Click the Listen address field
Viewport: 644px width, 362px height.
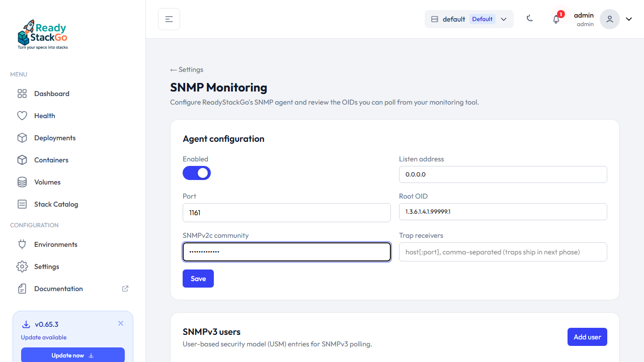[x=503, y=174]
